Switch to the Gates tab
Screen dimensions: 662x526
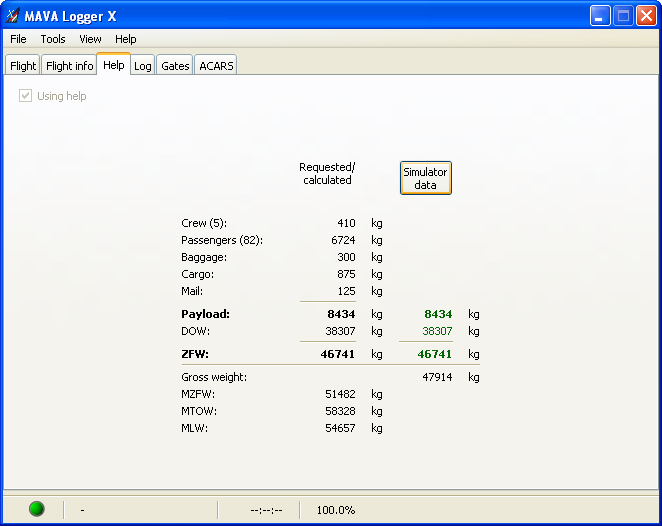click(175, 66)
